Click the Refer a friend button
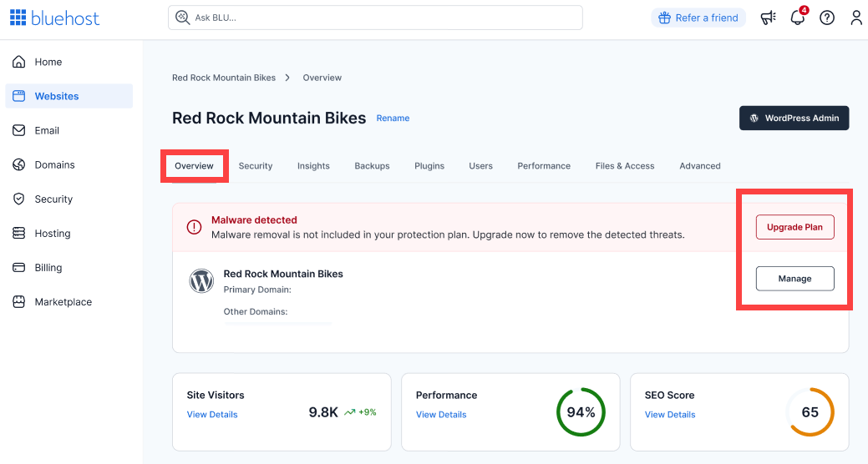868x464 pixels. (698, 18)
